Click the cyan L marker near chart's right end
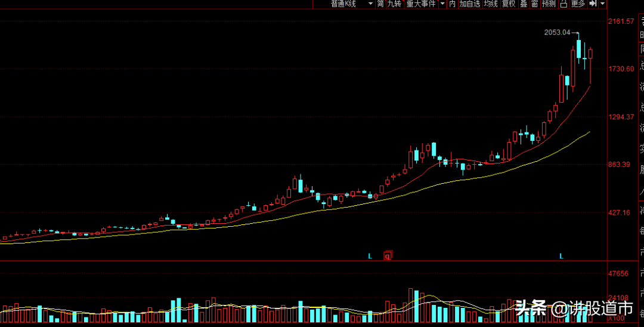This screenshot has height=327, width=644. 561,256
